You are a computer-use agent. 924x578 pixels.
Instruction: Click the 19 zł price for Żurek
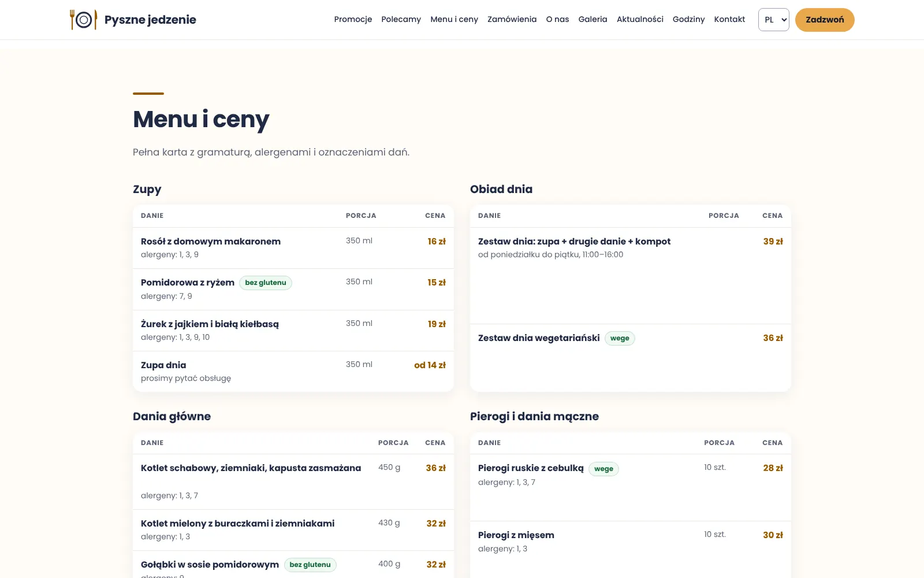[437, 324]
